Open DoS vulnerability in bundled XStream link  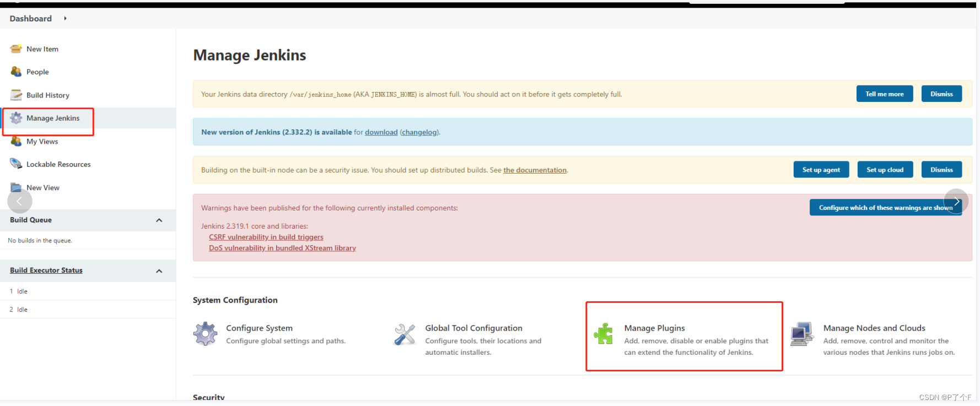(282, 248)
